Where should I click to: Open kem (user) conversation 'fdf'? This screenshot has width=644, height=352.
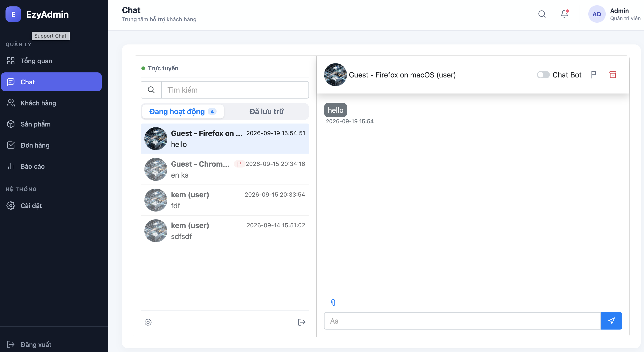[x=225, y=200]
